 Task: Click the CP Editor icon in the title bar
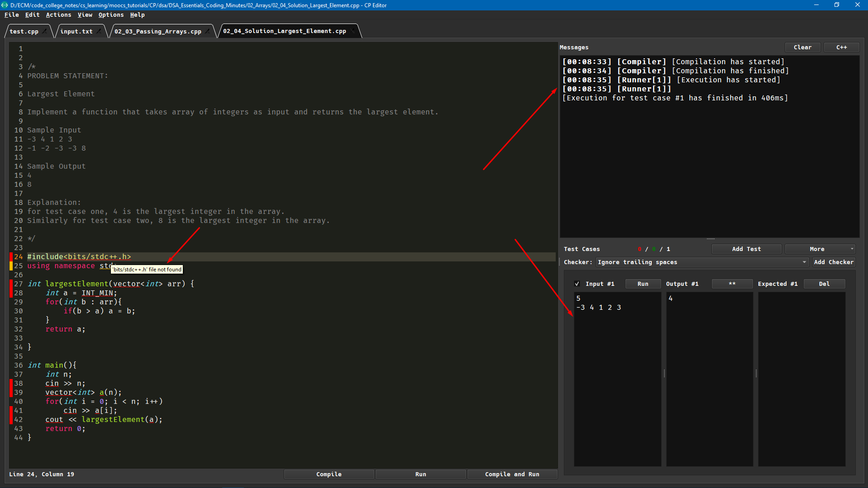(5, 5)
